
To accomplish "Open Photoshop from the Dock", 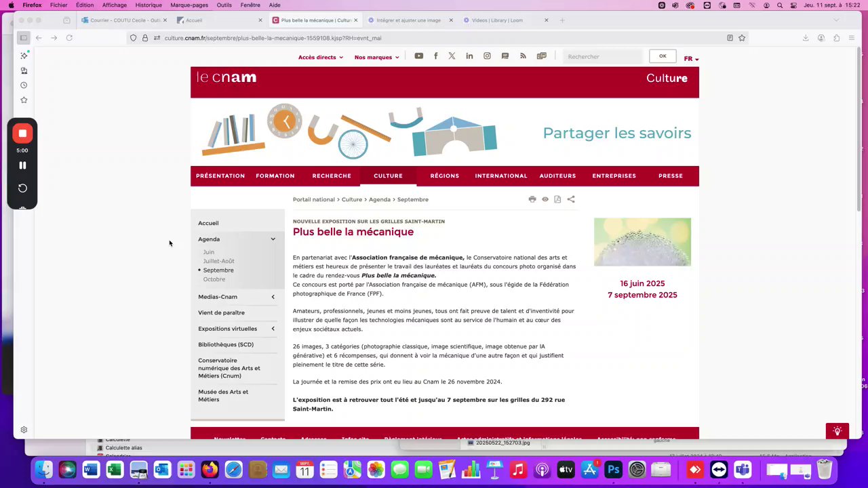I will [x=614, y=469].
